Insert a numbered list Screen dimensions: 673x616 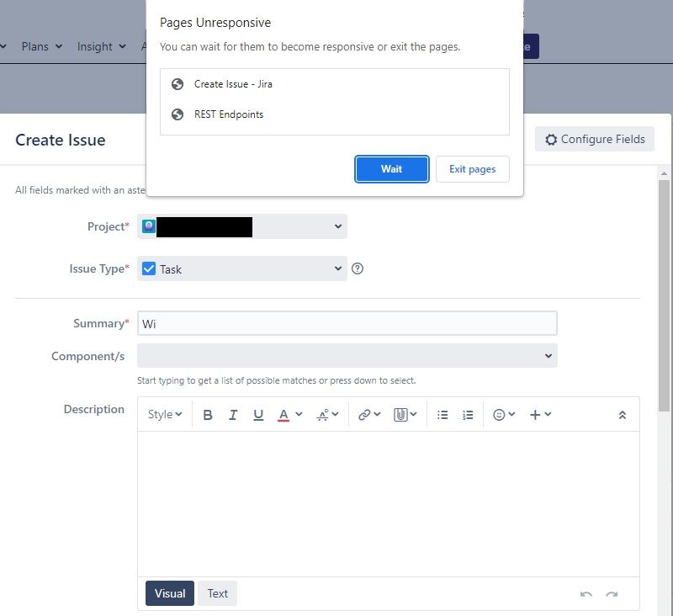(468, 415)
